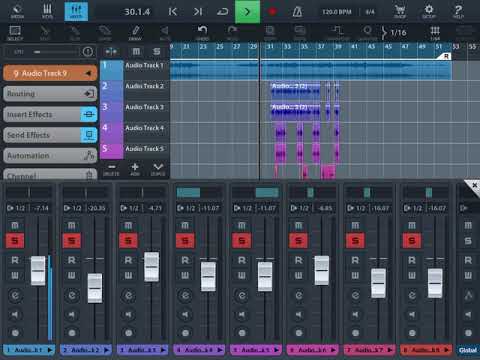
Task: Expand channel 8 label arrow at mixer bottom
Action: 446,350
